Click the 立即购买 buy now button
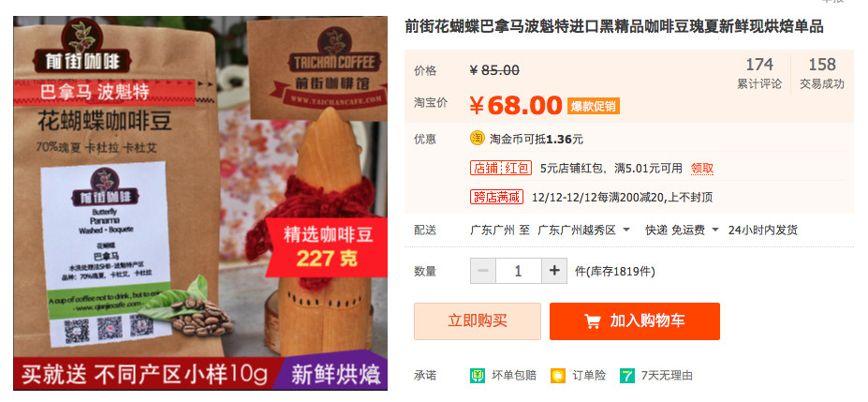The image size is (868, 402). (x=478, y=321)
